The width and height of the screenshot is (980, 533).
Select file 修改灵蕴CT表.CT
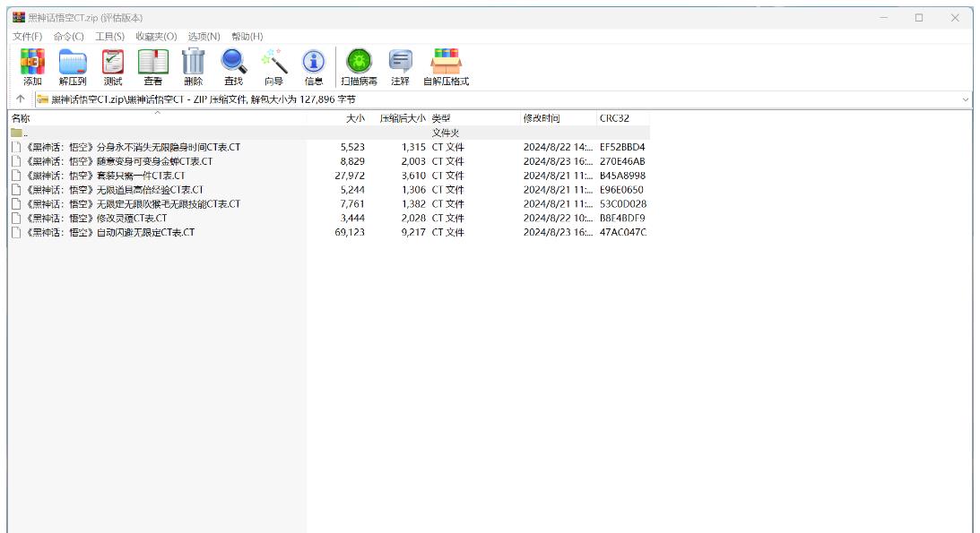[96, 219]
